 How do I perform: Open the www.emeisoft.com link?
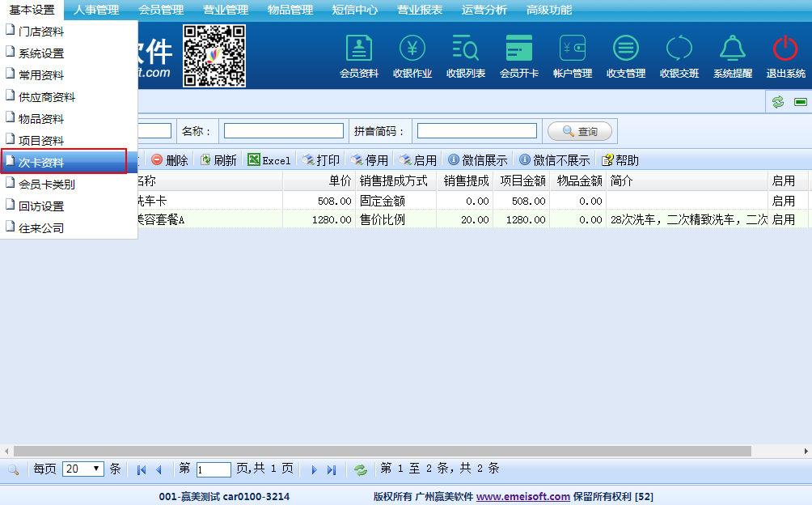click(x=522, y=496)
